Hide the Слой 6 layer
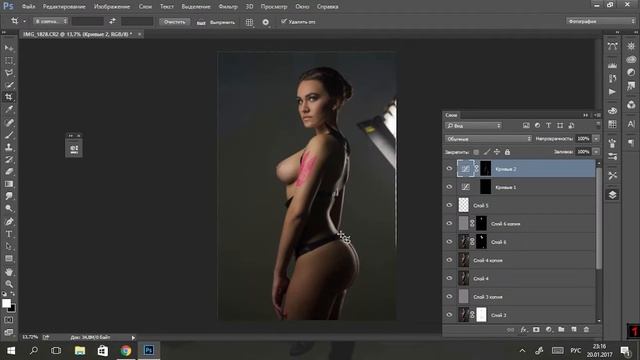 coord(449,242)
